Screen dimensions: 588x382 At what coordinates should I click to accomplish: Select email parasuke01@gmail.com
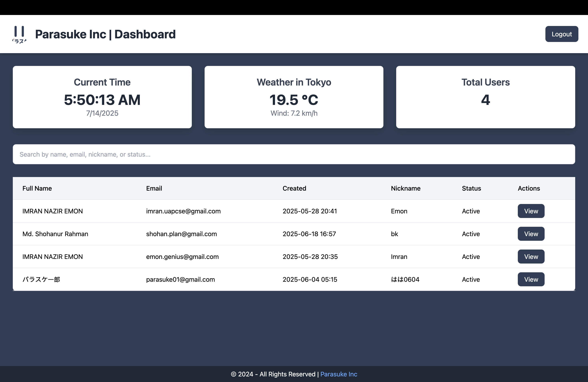180,279
